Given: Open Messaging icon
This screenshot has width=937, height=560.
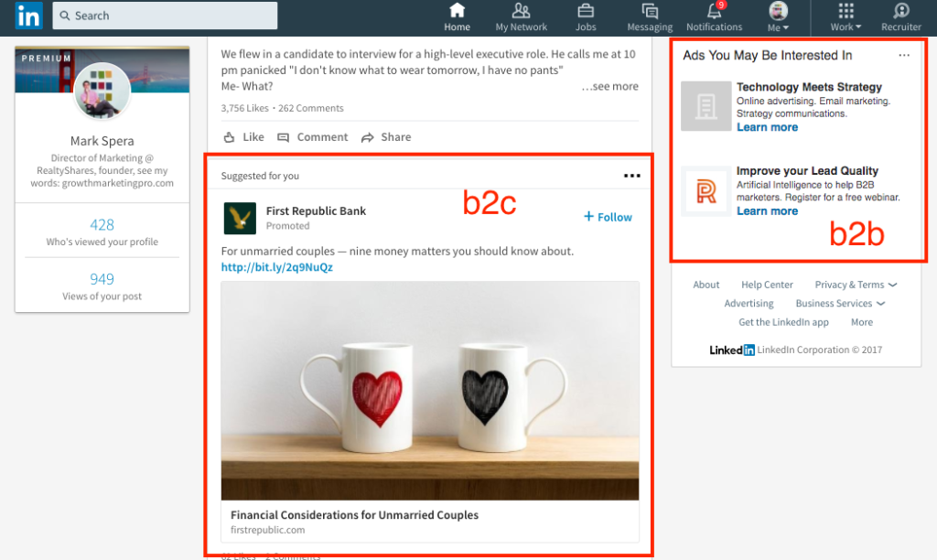Looking at the screenshot, I should (650, 10).
